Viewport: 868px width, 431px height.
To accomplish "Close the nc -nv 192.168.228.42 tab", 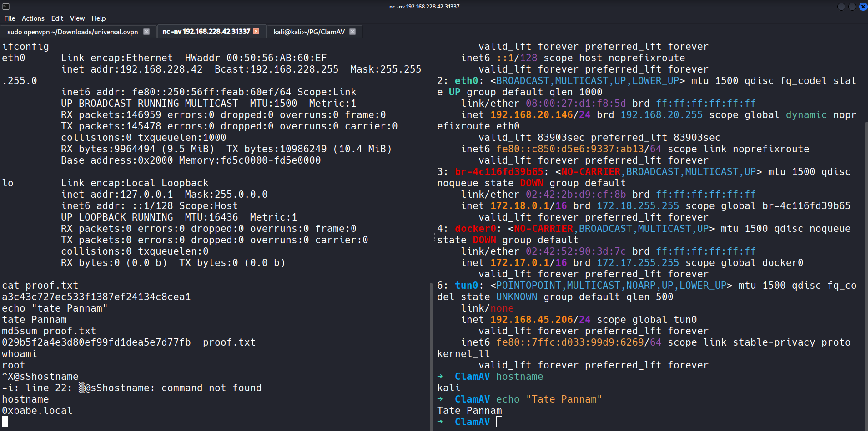I will [256, 31].
